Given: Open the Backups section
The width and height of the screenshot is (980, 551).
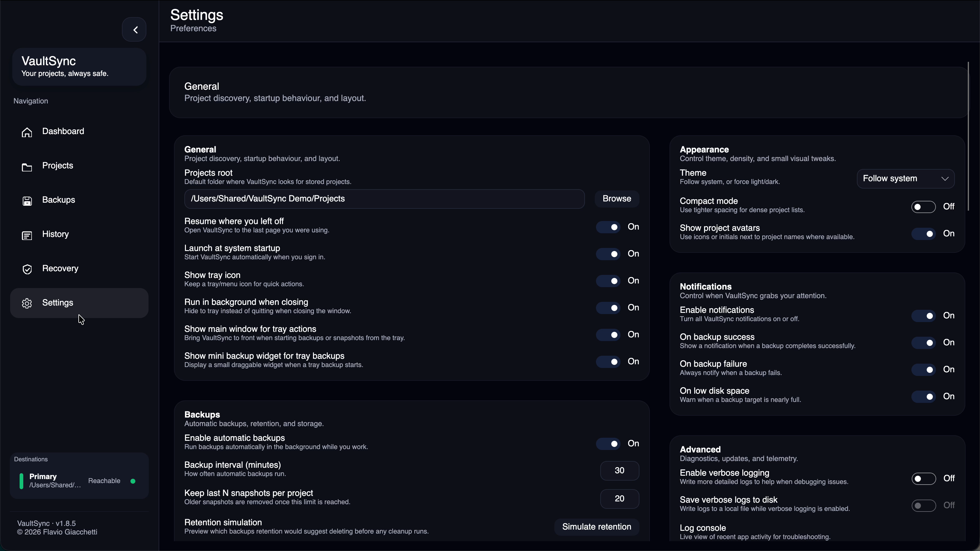Looking at the screenshot, I should tap(79, 200).
